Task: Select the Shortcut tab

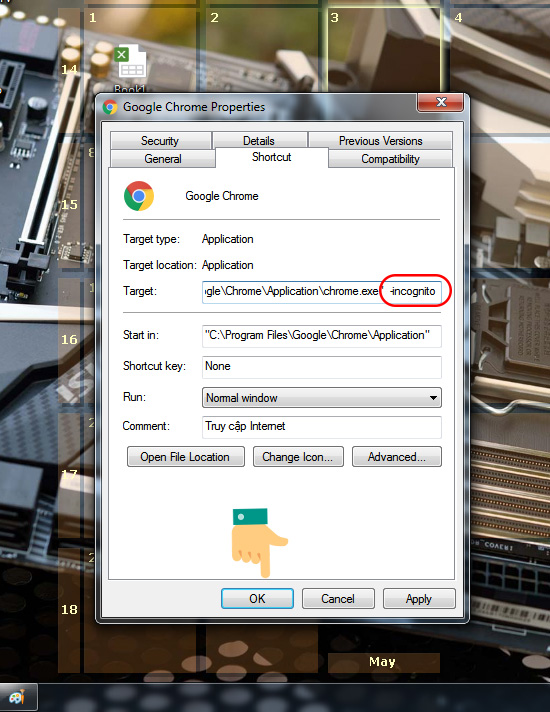Action: tap(271, 157)
